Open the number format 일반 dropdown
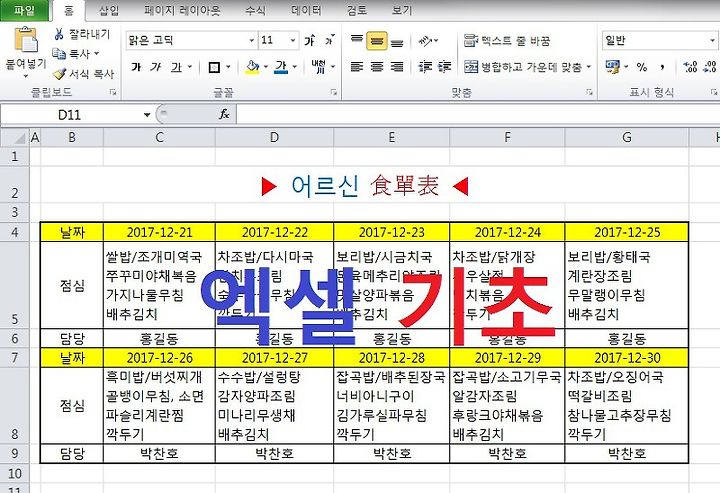Screen dimensions: 720x493 712,40
